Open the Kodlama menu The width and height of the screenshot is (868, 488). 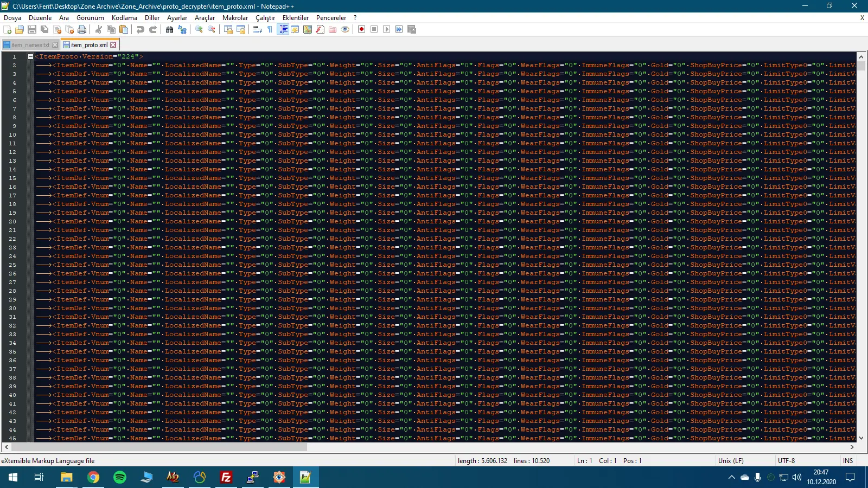click(124, 18)
